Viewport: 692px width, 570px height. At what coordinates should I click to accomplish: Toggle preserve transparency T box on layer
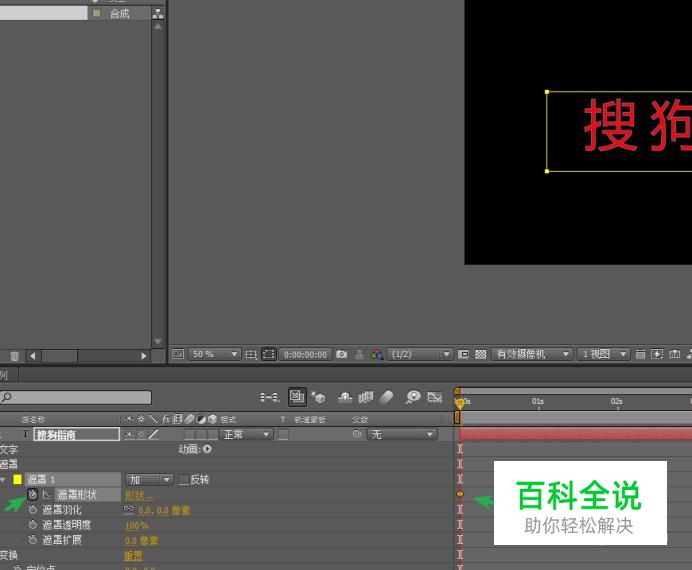pyautogui.click(x=283, y=435)
